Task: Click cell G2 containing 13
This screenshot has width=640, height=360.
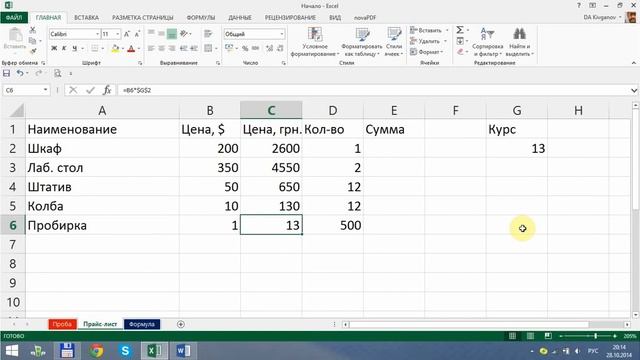Action: 517,149
